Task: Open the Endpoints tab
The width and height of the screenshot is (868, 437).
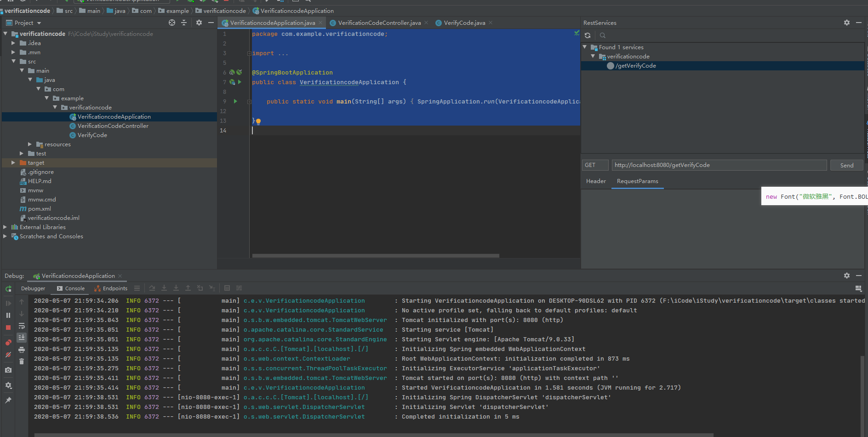Action: (111, 288)
